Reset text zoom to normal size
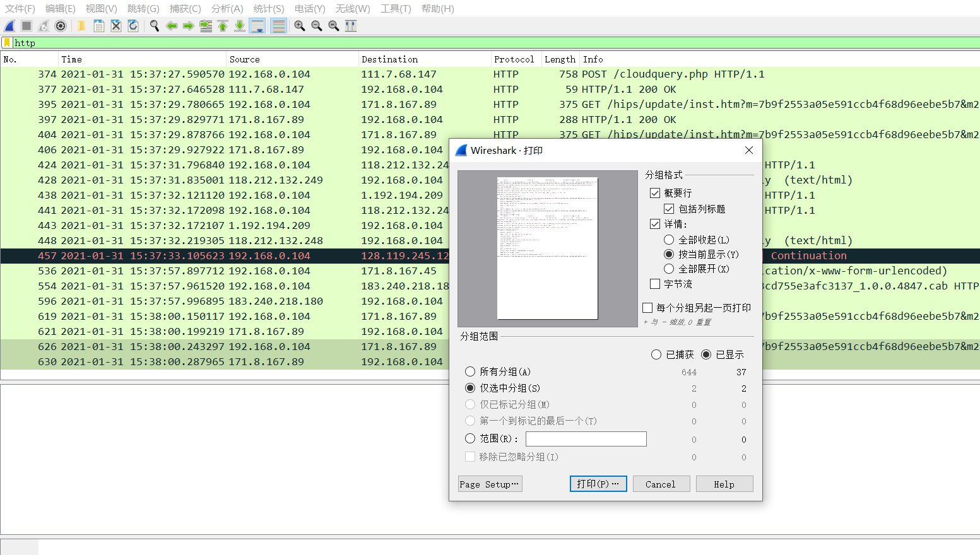 (x=334, y=26)
